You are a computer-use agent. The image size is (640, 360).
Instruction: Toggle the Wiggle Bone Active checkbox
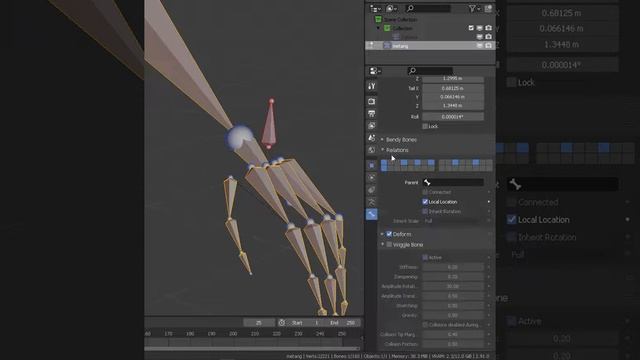tap(425, 257)
